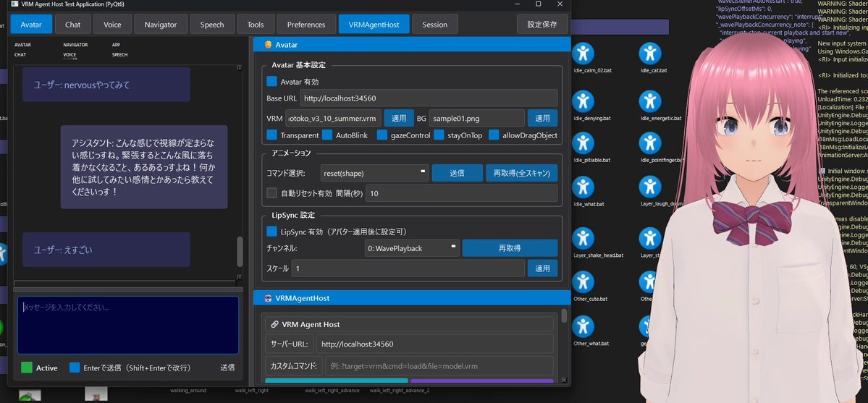
Task: Open the Idle_calm_02.bat desktop file icon
Action: [x=582, y=54]
